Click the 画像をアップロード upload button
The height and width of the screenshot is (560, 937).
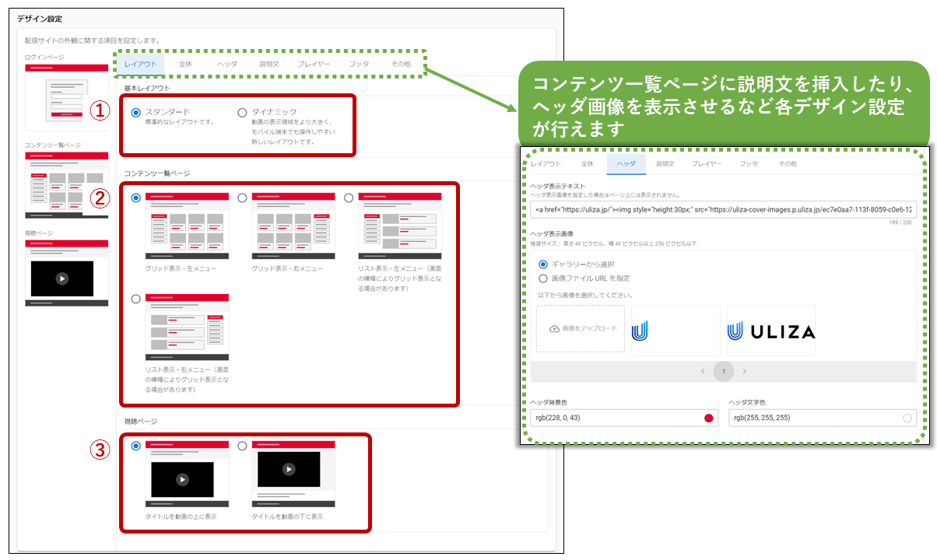tap(581, 329)
